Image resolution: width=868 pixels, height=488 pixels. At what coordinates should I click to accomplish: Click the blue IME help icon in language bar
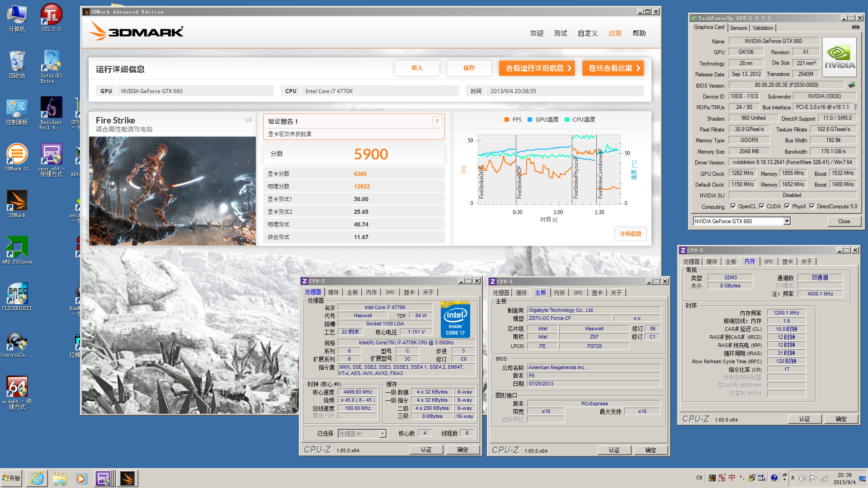pyautogui.click(x=774, y=478)
